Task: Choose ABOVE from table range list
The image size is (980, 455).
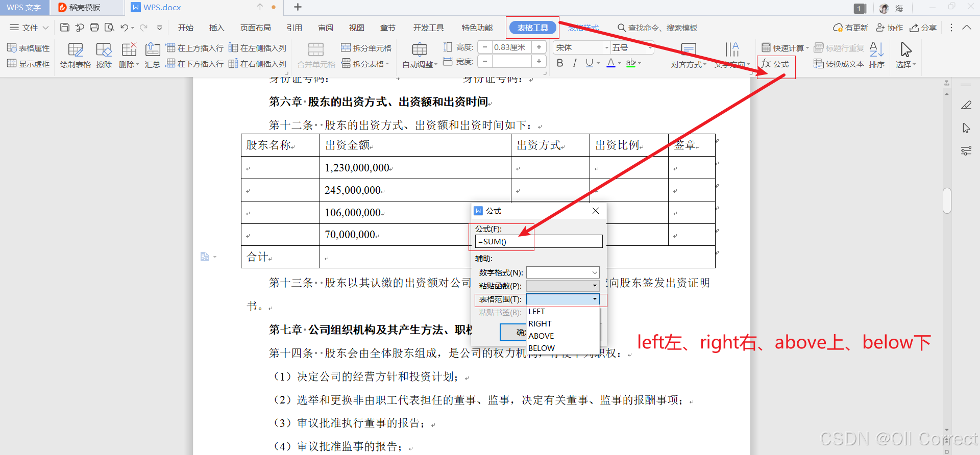Action: (562, 336)
